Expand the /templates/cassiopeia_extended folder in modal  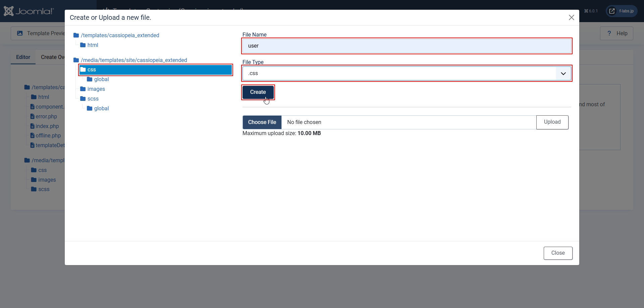click(x=120, y=35)
